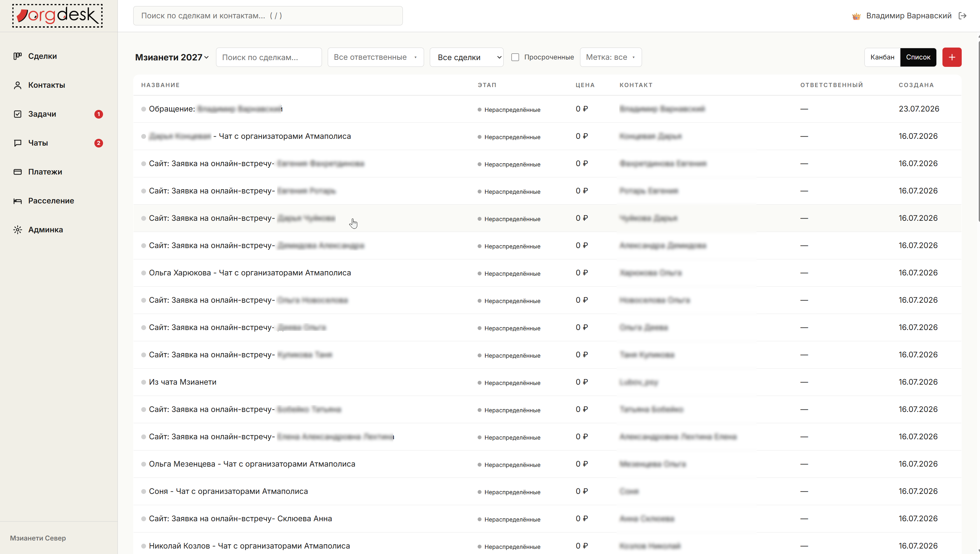Viewport: 980px width, 554px height.
Task: Open the deal Из чата Мзианети
Action: (183, 382)
